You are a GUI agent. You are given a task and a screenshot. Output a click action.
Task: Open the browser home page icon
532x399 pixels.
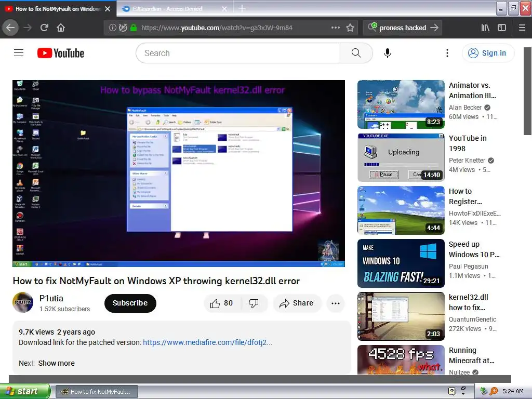click(x=61, y=28)
